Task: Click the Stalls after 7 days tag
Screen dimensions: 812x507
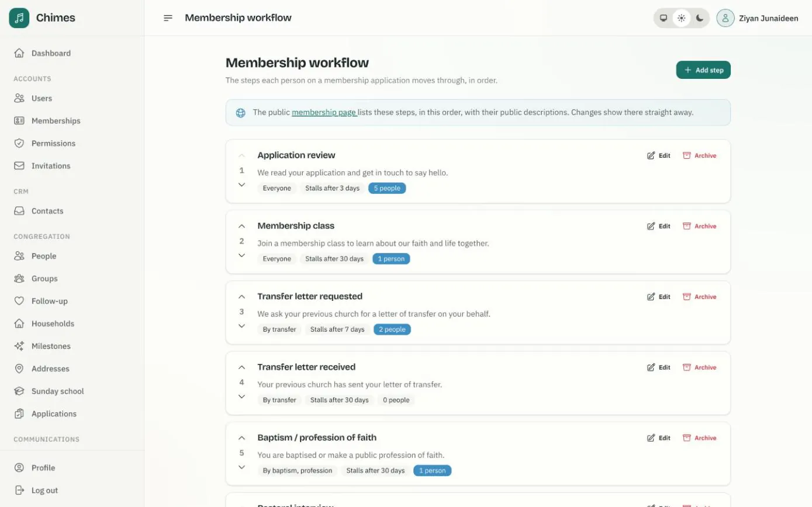Action: click(337, 329)
